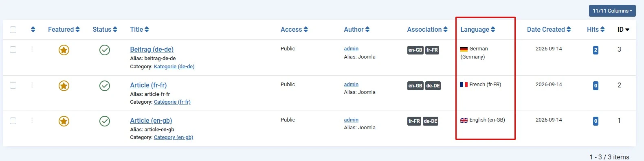Open en-GB association badge in Article (fr-fr) row
The height and width of the screenshot is (161, 644).
[x=415, y=86]
